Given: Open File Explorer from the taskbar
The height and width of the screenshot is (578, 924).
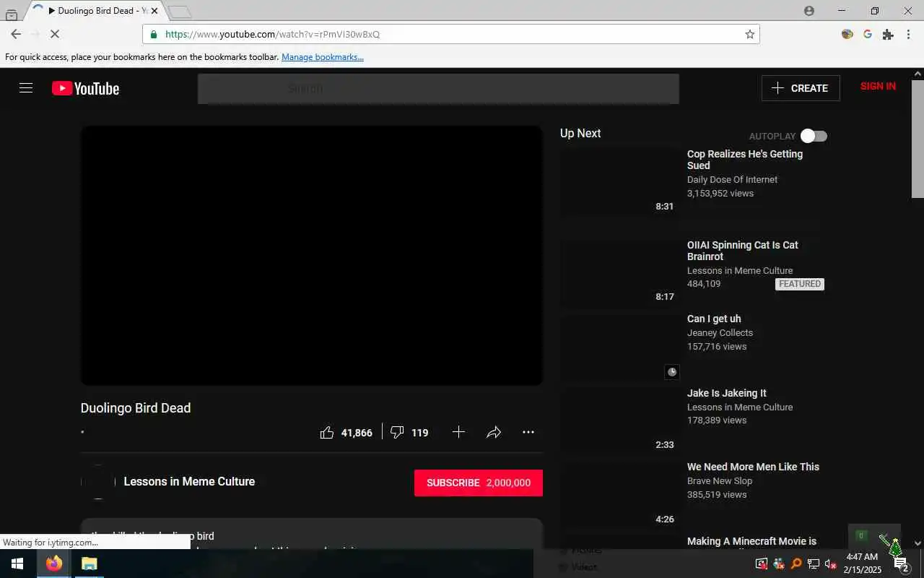Looking at the screenshot, I should (x=89, y=564).
